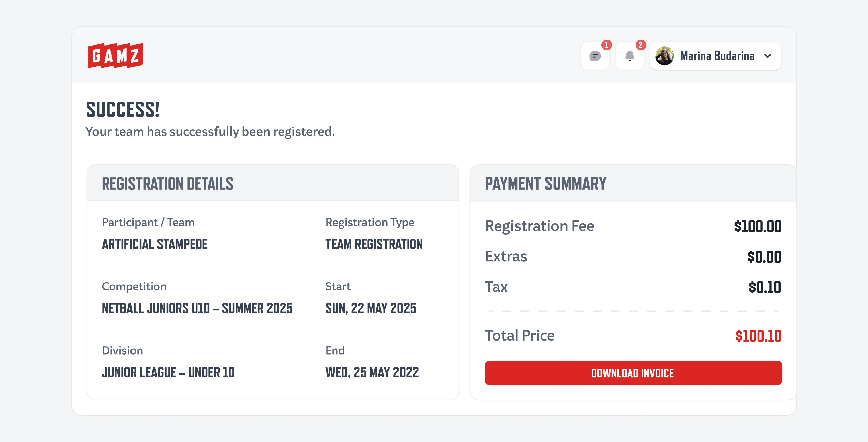The width and height of the screenshot is (868, 442).
Task: Click the Payment Summary header
Action: pyautogui.click(x=546, y=184)
